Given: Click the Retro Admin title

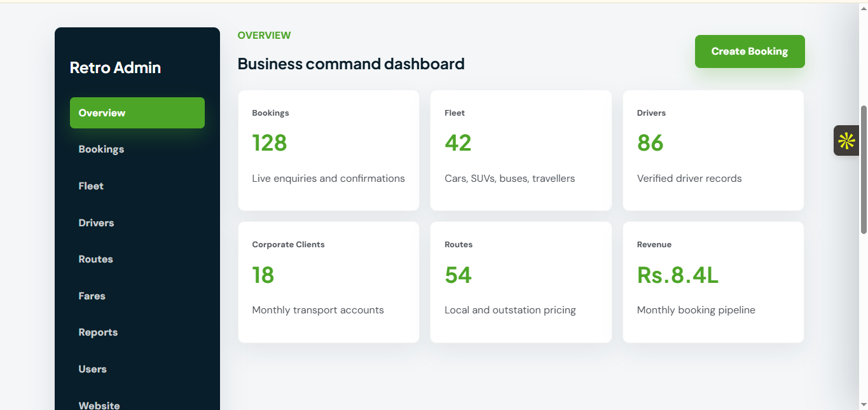Looking at the screenshot, I should [115, 67].
